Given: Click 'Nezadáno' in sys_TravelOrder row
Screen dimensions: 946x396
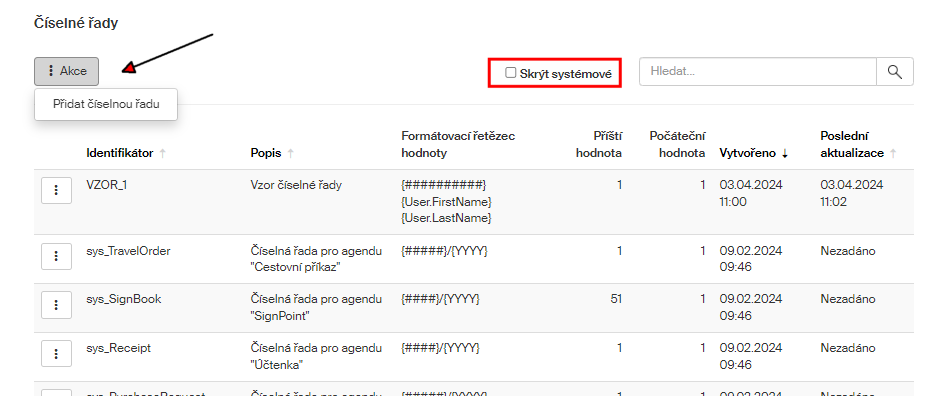Looking at the screenshot, I should click(x=848, y=251).
